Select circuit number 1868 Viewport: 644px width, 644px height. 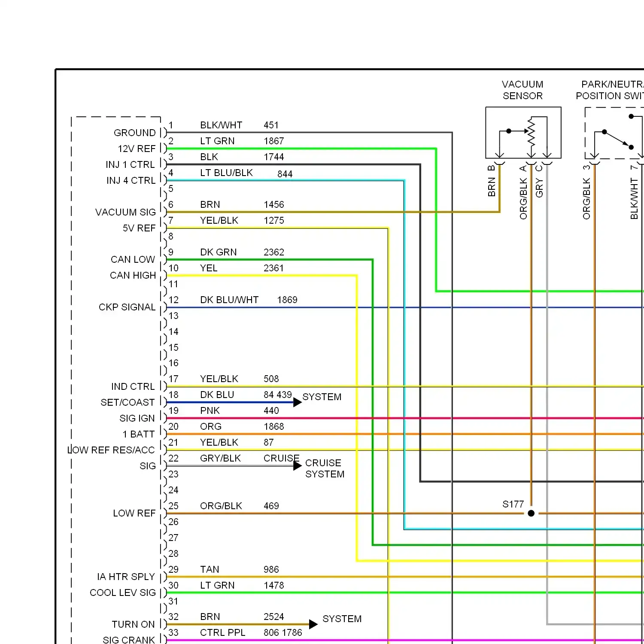click(x=274, y=426)
